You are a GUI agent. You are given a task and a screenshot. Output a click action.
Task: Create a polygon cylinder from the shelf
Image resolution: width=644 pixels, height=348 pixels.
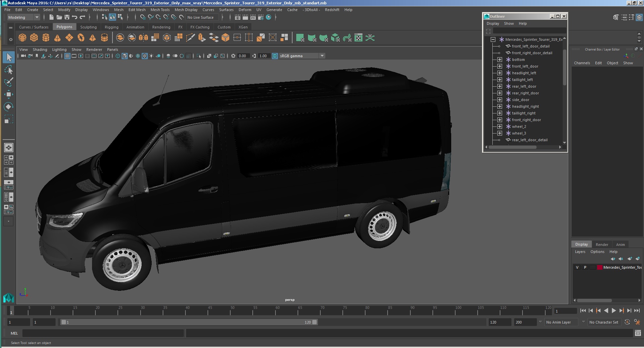pyautogui.click(x=46, y=38)
